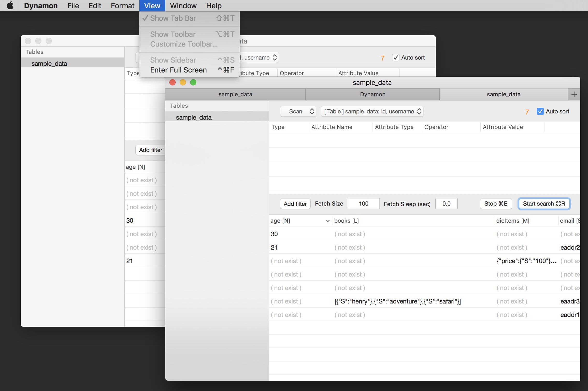Screen dimensions: 588x391
Task: Select the sample_data table in sidebar
Action: click(193, 117)
